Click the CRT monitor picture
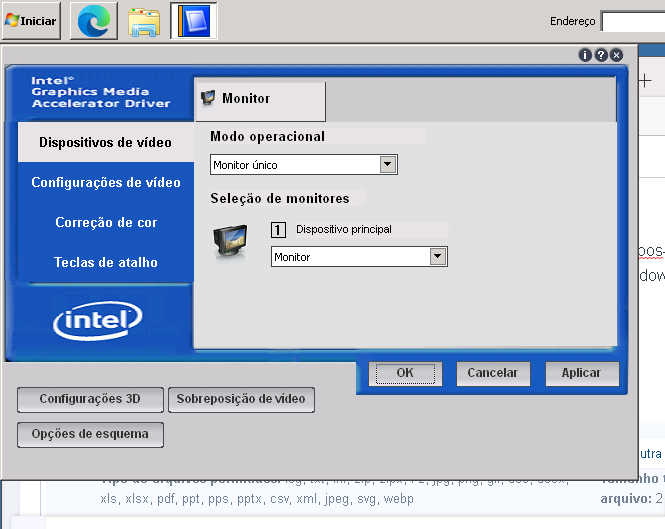Viewport: 665px width, 529px height. (x=230, y=241)
